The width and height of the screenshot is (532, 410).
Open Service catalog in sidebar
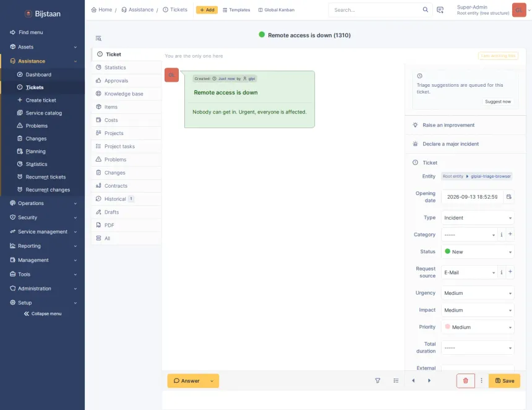click(44, 113)
